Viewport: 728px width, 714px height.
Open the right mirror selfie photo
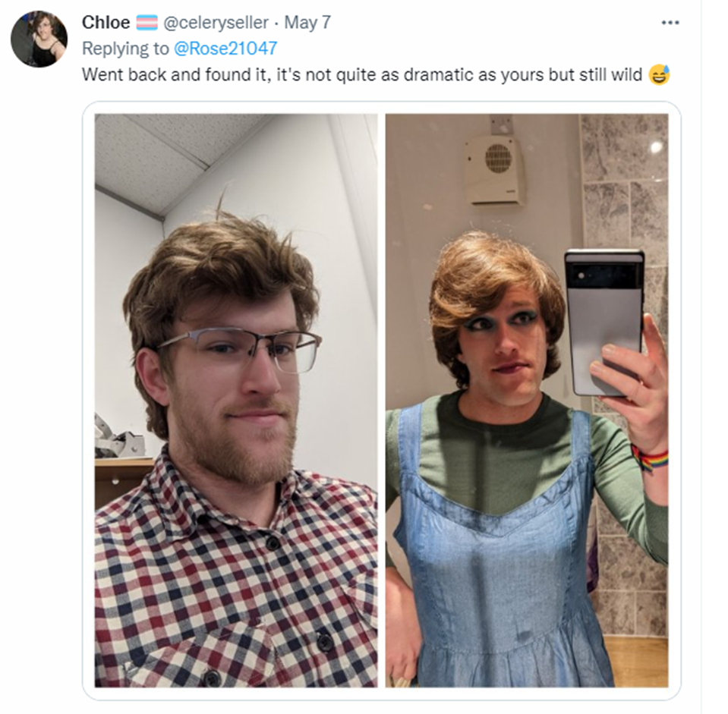click(x=527, y=401)
